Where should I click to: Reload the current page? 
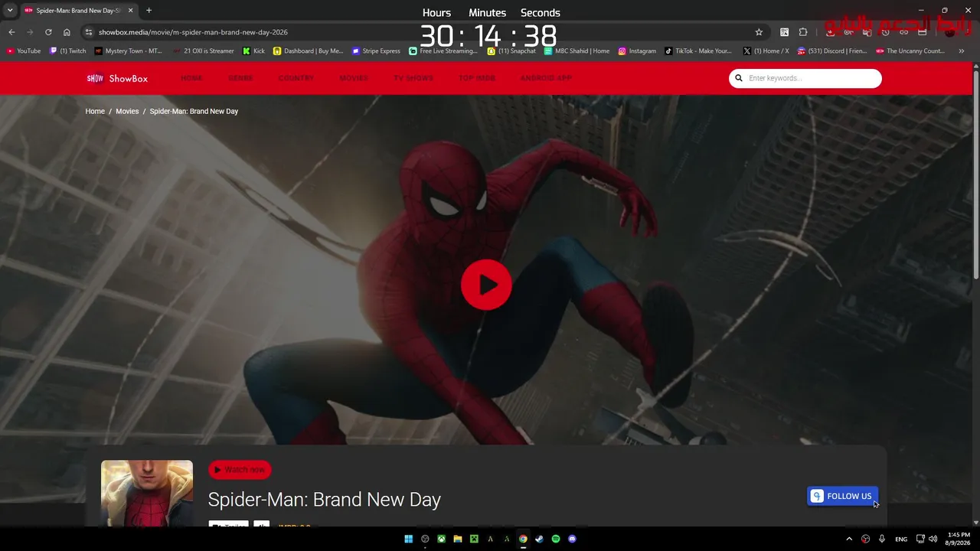pyautogui.click(x=48, y=32)
